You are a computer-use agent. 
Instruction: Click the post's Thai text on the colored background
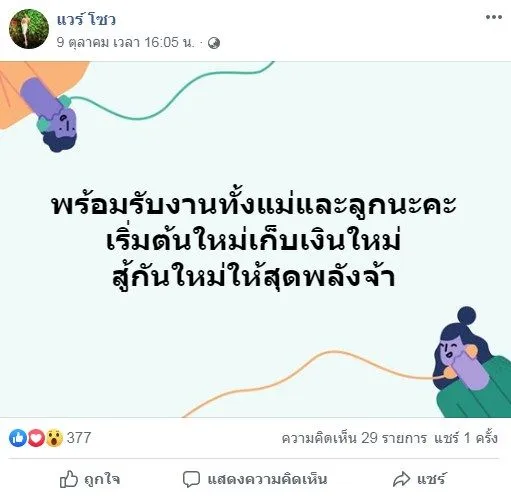pyautogui.click(x=254, y=240)
